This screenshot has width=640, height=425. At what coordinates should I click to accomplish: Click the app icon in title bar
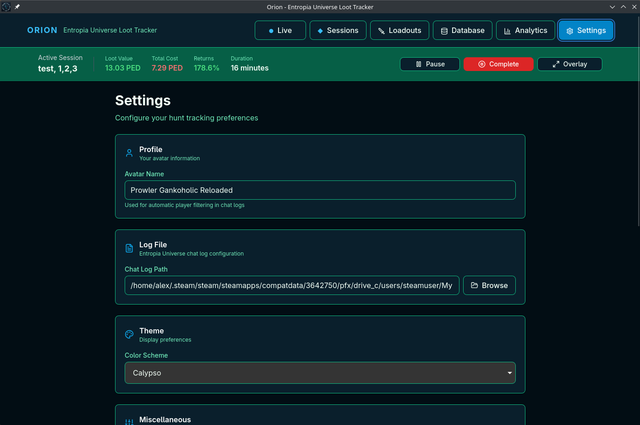coord(6,7)
